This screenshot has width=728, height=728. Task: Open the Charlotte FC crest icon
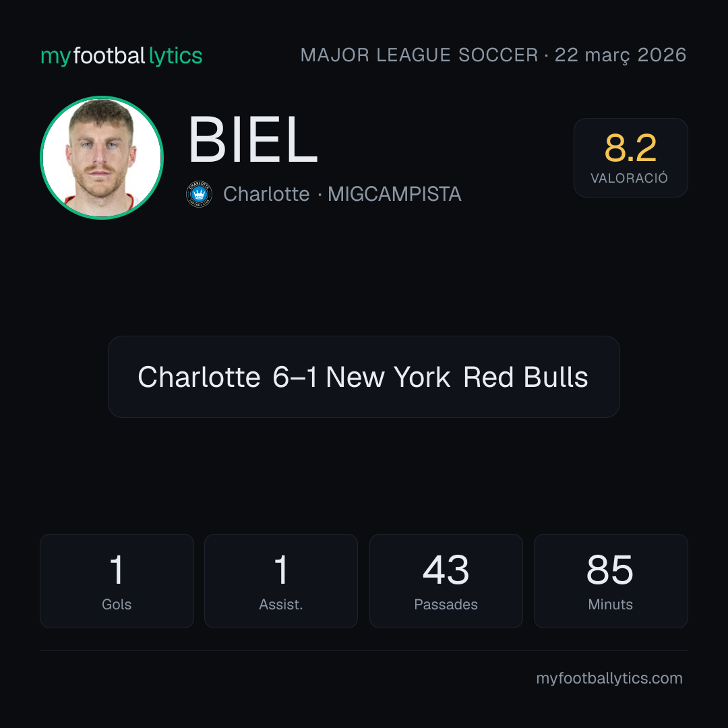[x=199, y=194]
